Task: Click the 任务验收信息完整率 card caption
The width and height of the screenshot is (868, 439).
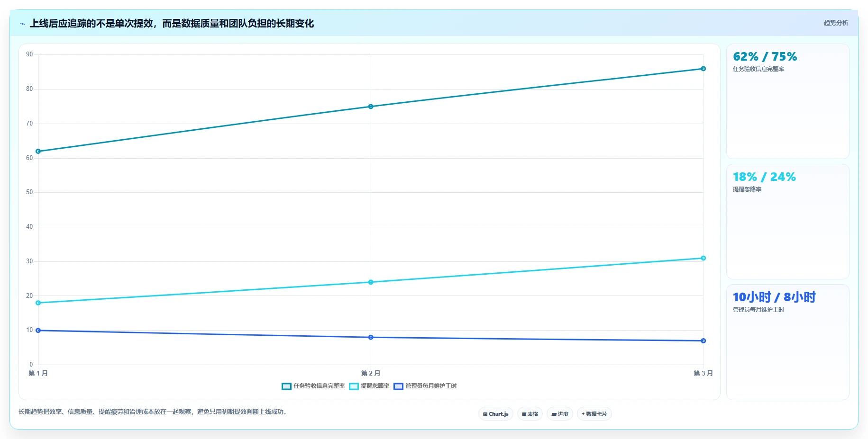Action: 758,69
